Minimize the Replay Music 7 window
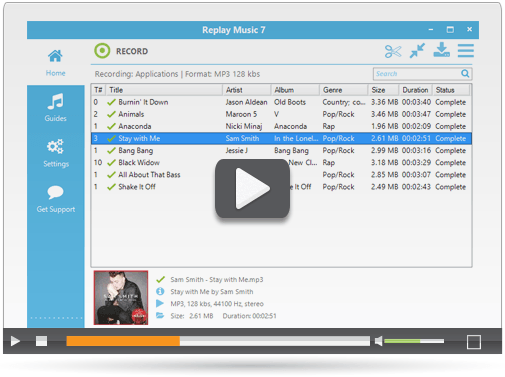Screen dimensions: 505x377 pos(431,30)
